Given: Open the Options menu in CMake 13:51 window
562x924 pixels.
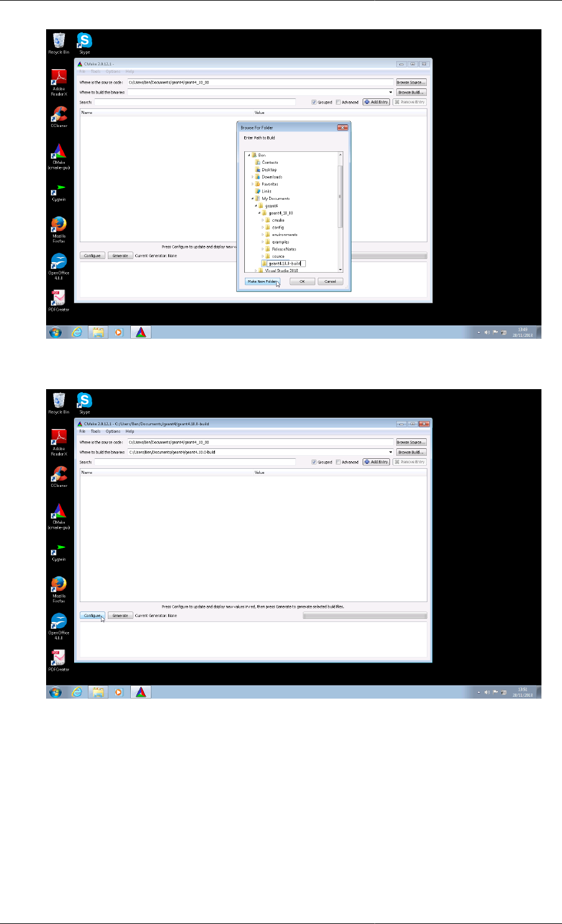Looking at the screenshot, I should [113, 431].
